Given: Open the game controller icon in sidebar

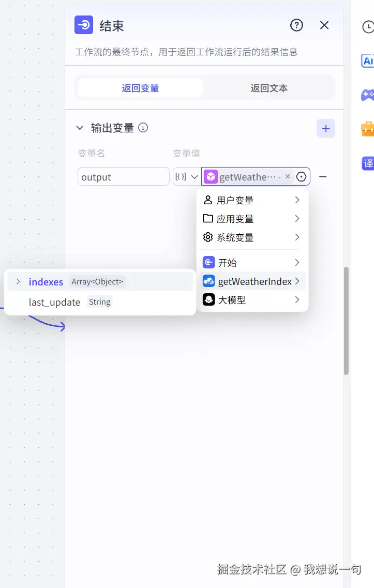Looking at the screenshot, I should 368,95.
